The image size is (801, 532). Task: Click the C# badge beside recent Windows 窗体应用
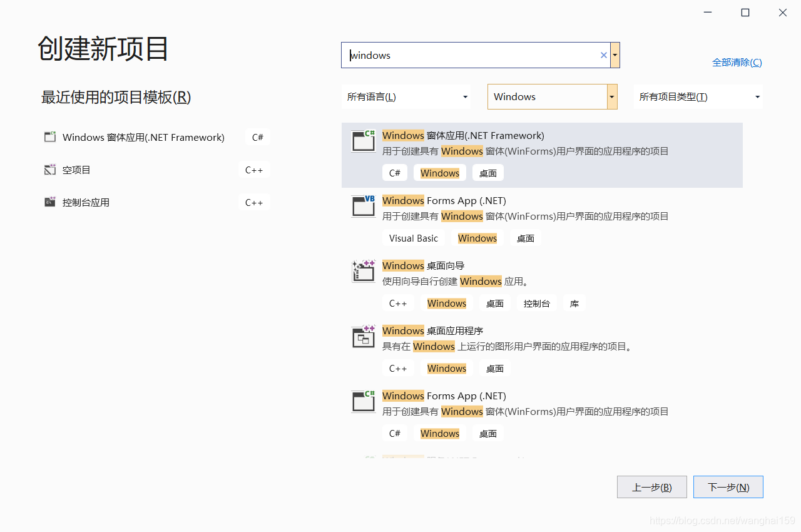(x=258, y=137)
